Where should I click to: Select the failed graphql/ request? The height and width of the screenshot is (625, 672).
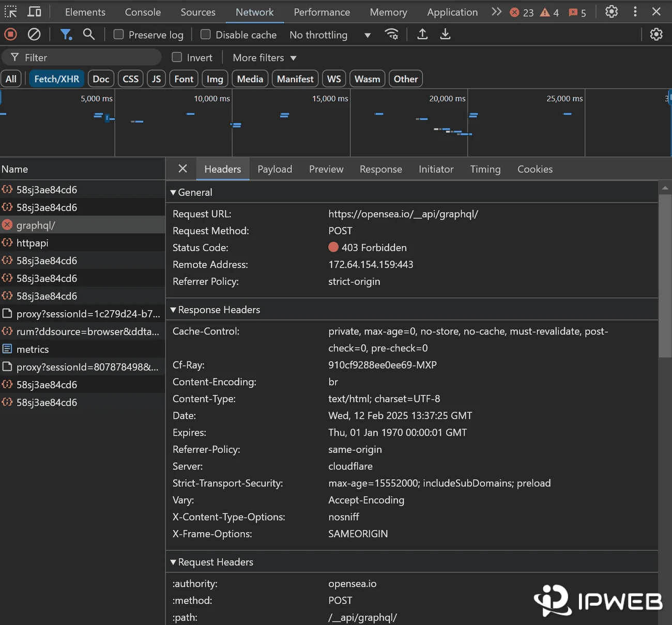(83, 225)
